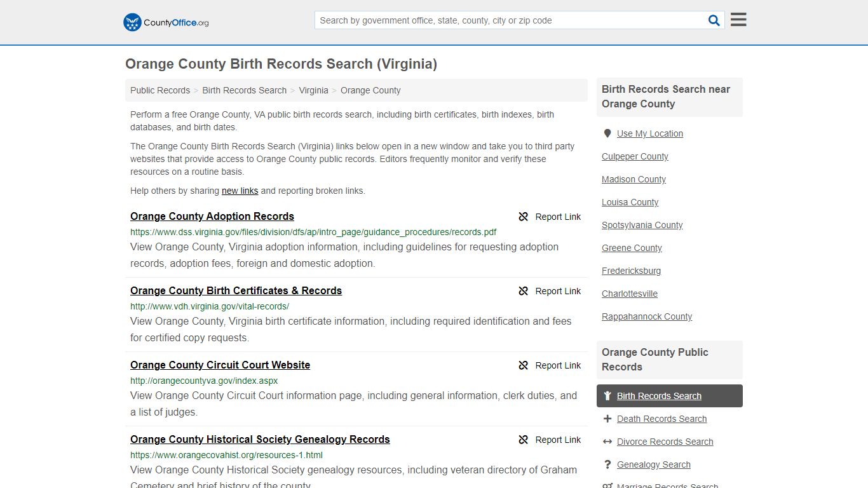Open Public Records breadcrumb
868x488 pixels.
pyautogui.click(x=160, y=90)
